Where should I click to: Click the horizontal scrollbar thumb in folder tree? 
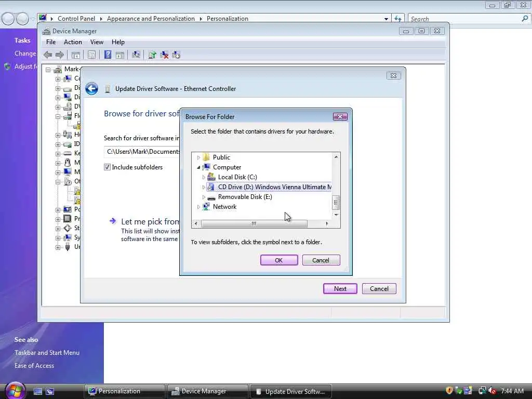tap(254, 223)
